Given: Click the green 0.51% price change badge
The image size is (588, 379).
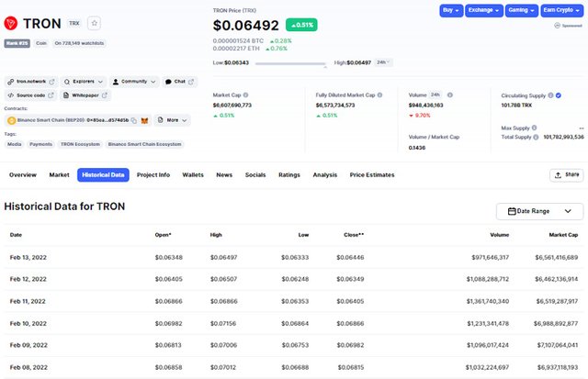Looking at the screenshot, I should [301, 25].
